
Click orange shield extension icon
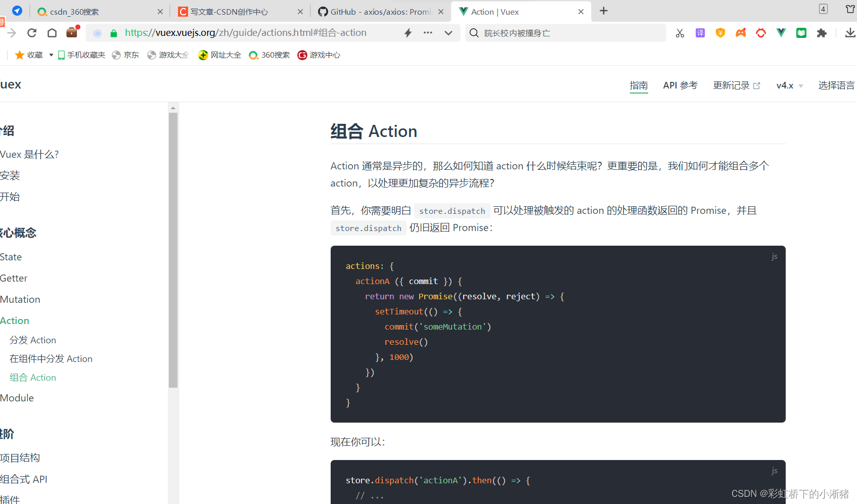pos(720,33)
